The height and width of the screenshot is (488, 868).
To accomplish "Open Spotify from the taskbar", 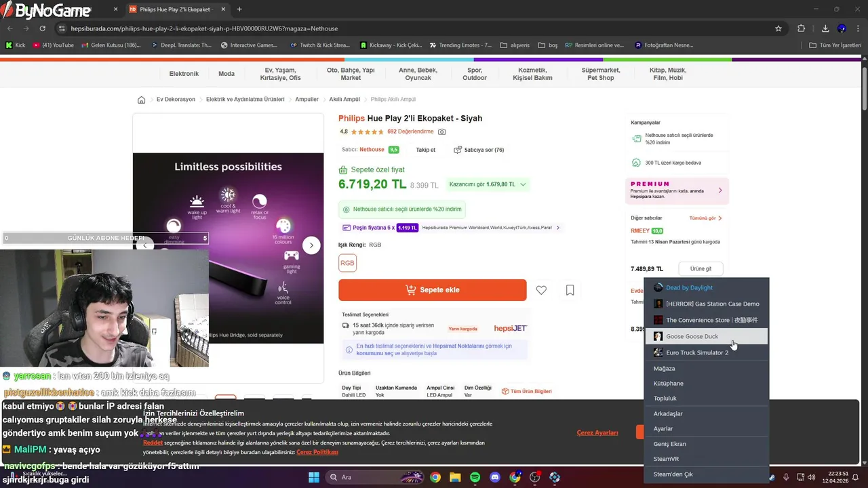I will [475, 477].
